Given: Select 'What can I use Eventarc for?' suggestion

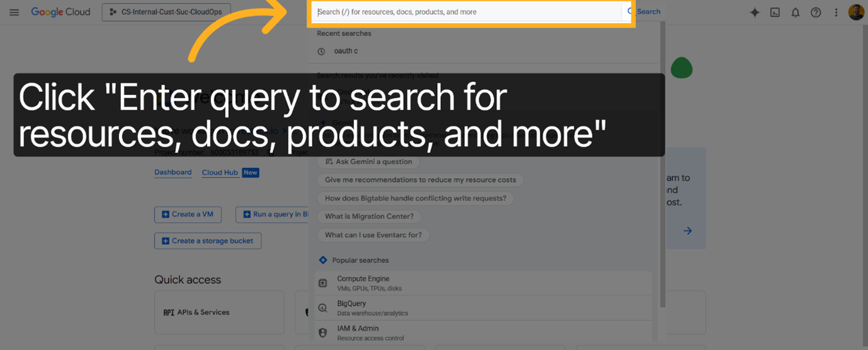Looking at the screenshot, I should point(373,235).
